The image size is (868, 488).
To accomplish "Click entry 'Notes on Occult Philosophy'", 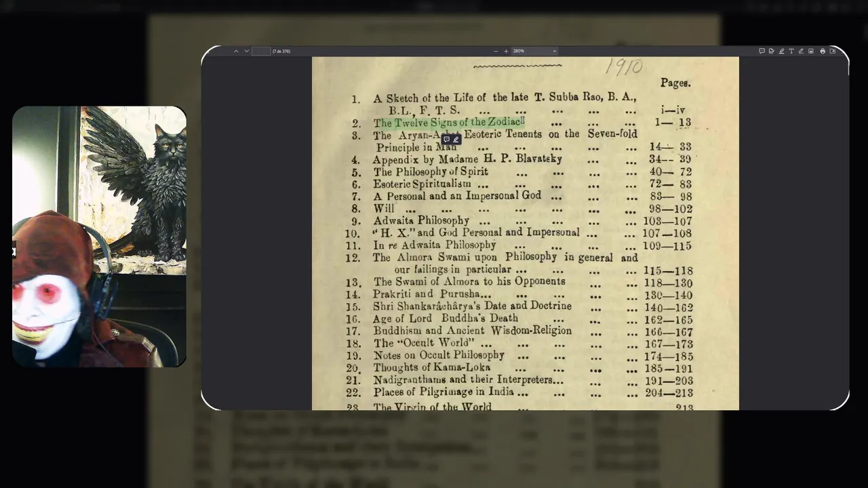I will tap(439, 355).
